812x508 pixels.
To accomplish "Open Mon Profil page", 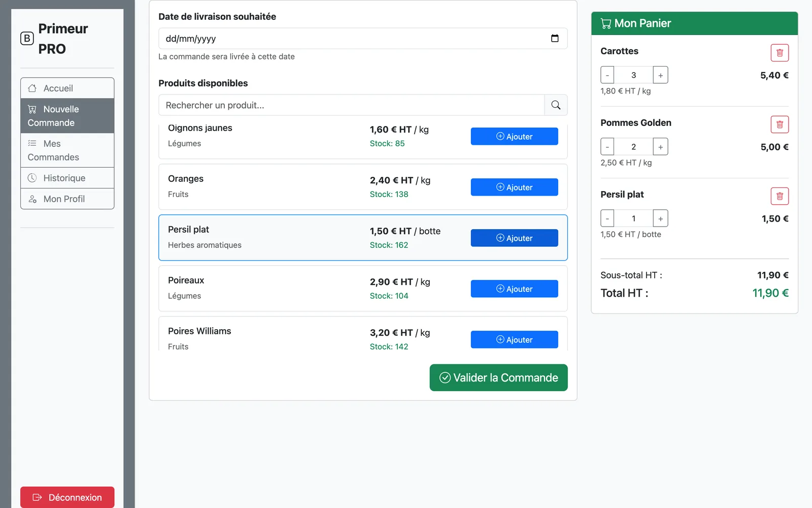I will [67, 199].
